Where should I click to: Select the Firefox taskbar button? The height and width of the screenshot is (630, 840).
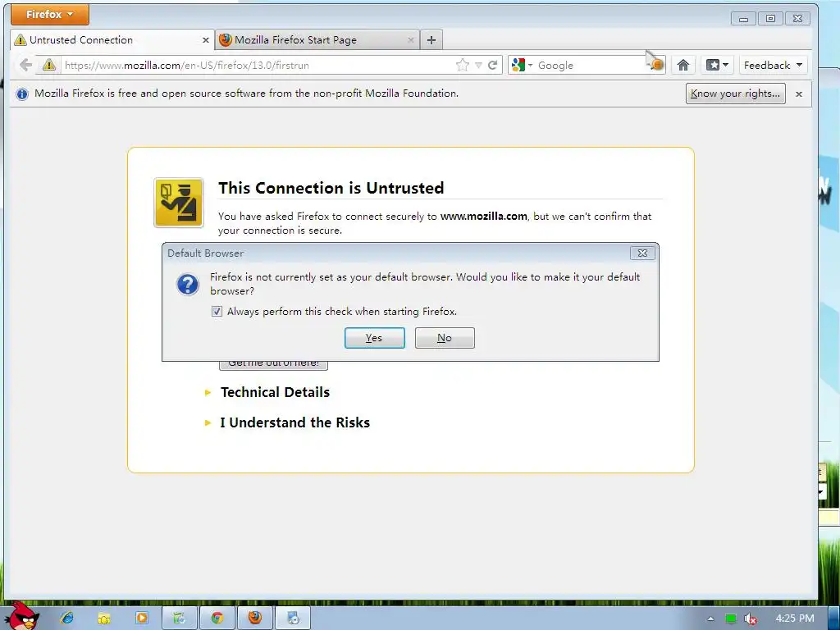pos(255,618)
